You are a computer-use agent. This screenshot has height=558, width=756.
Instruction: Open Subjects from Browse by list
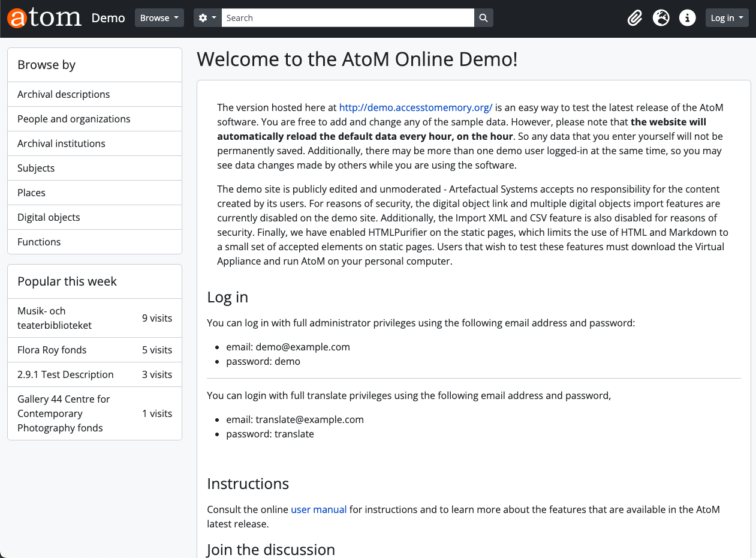[36, 168]
